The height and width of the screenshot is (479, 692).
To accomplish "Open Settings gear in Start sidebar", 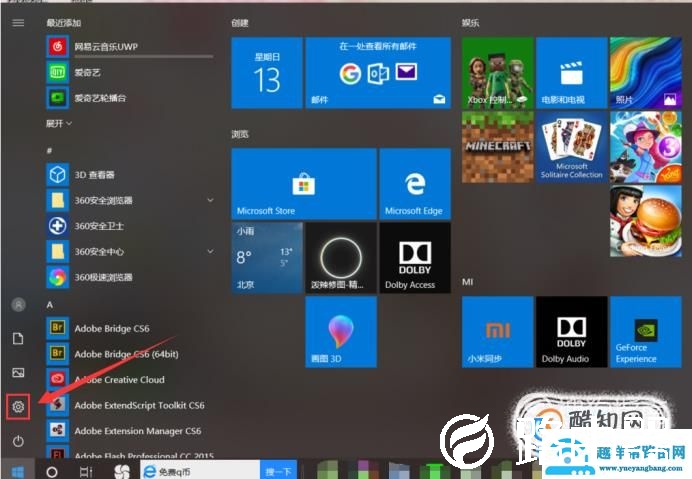I will point(18,406).
